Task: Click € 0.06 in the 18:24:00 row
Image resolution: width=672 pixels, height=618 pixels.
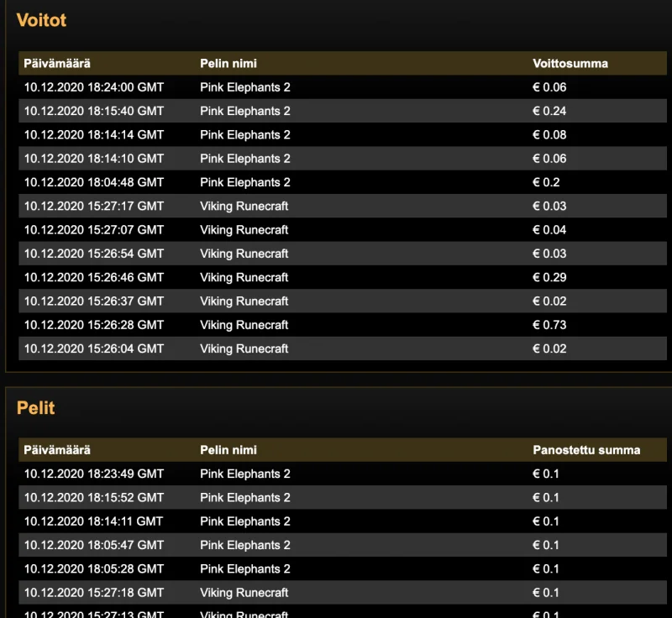Action: (x=549, y=87)
